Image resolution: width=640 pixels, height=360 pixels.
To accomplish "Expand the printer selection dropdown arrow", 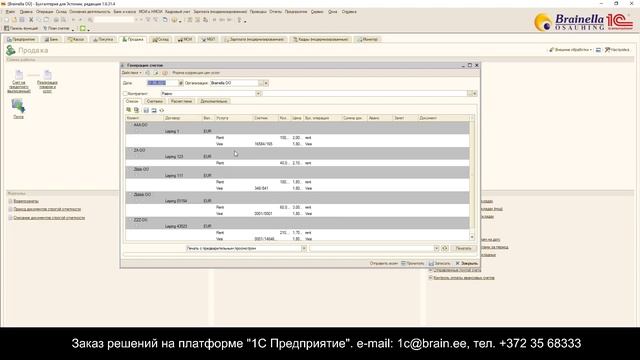I will tap(436, 248).
